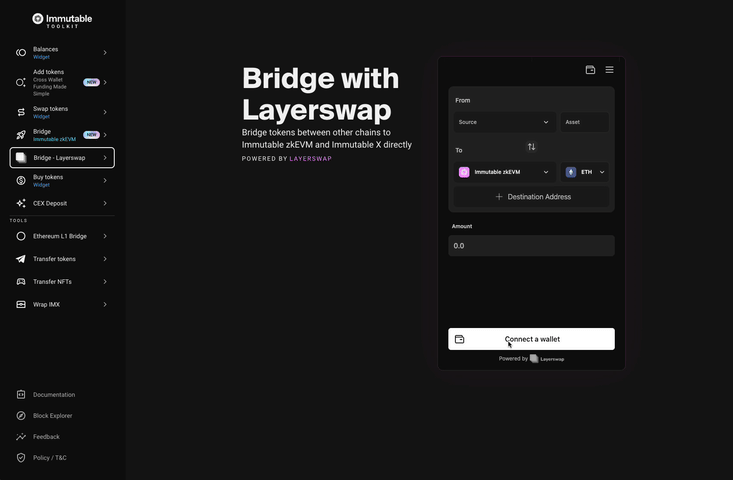Screen dimensions: 733x480
Task: Open the From Asset selector
Action: (x=585, y=122)
